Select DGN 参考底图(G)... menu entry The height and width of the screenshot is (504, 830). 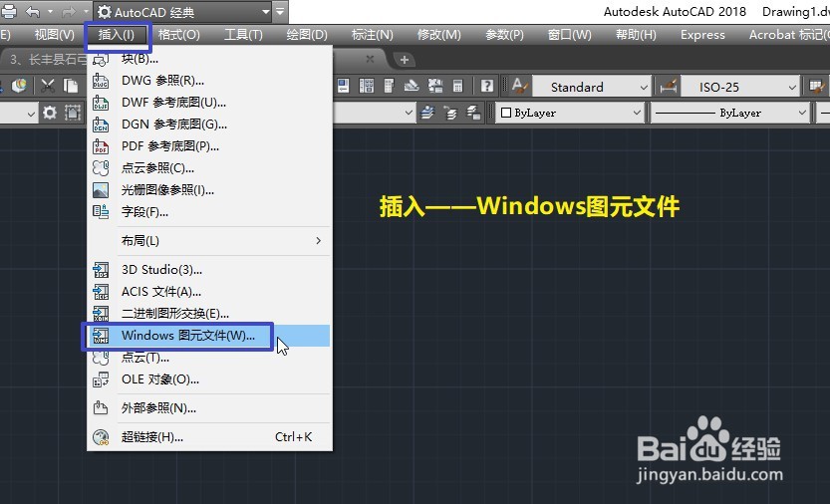point(209,125)
